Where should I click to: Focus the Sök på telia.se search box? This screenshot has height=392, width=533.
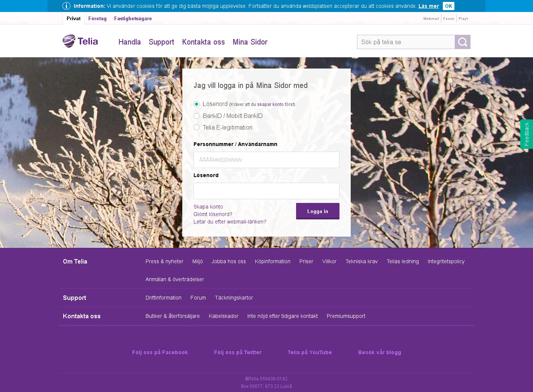pos(406,42)
